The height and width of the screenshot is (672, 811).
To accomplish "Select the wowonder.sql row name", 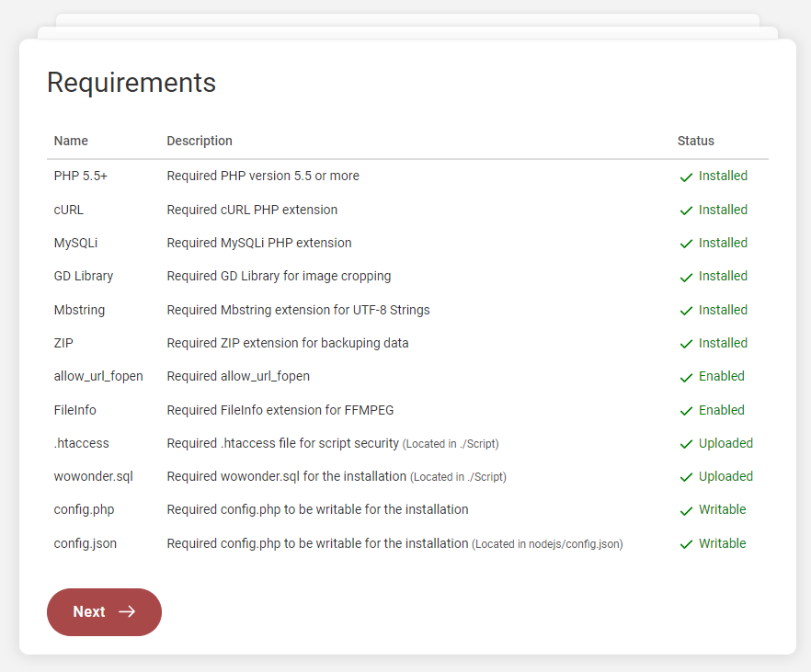I will point(94,476).
